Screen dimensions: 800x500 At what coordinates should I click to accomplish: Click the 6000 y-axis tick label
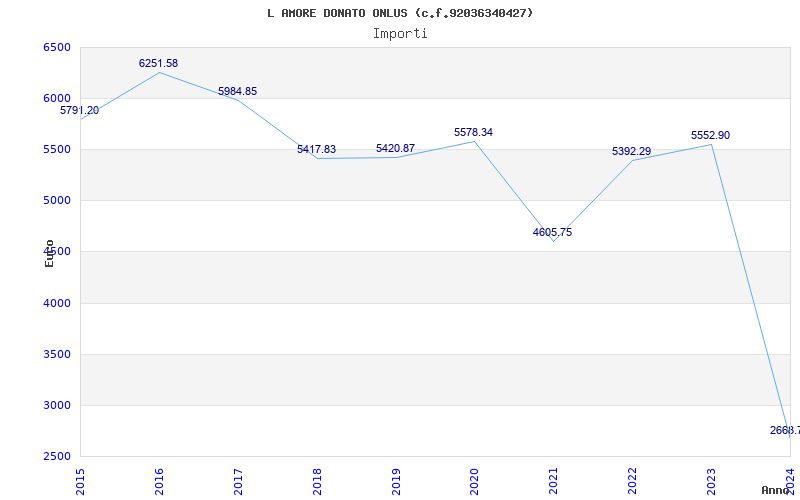coord(57,98)
